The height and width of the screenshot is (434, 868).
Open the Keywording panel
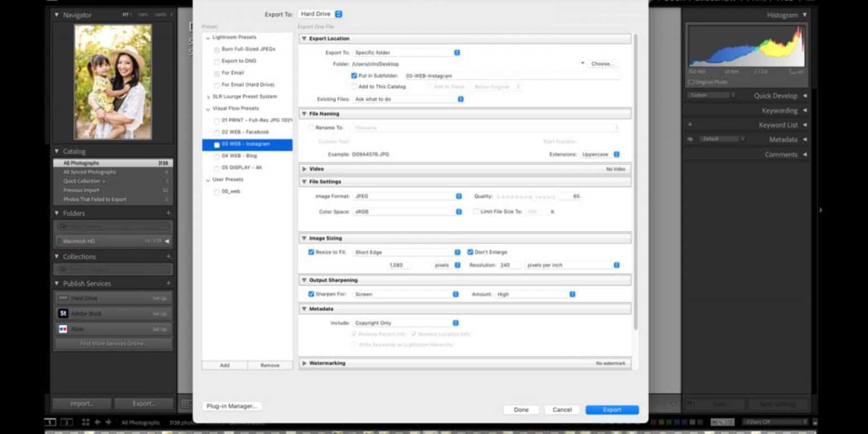[x=780, y=110]
